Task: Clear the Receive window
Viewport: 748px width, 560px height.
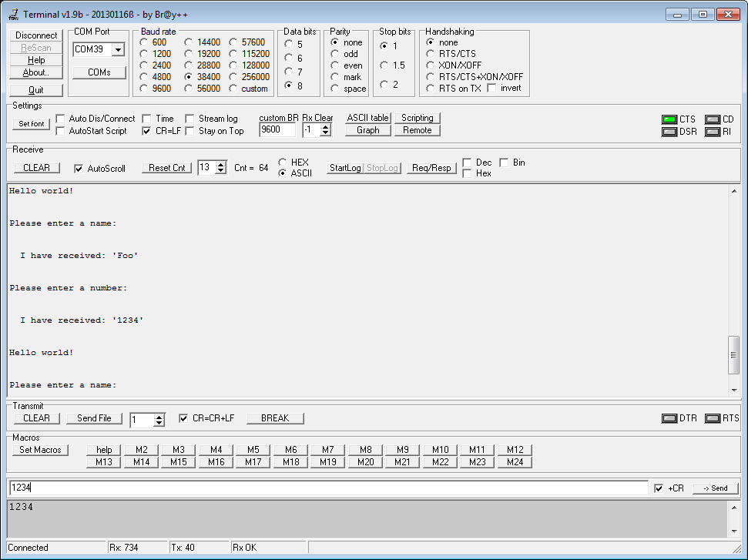Action: click(36, 168)
